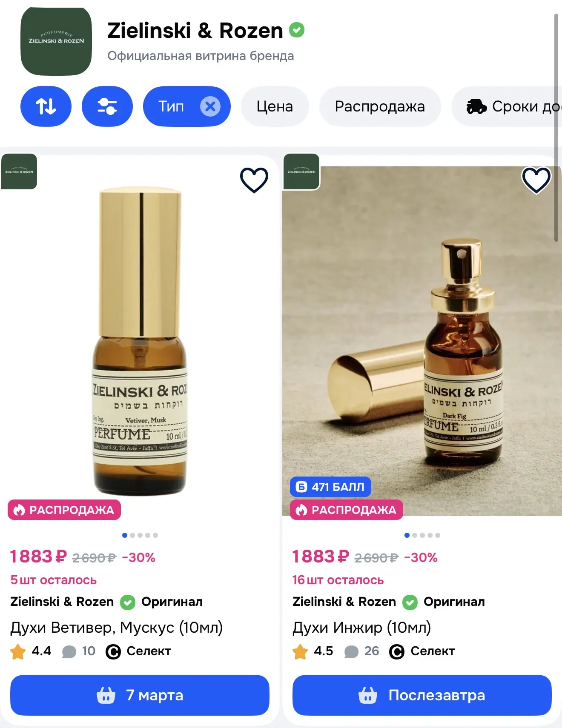Open the filters settings button

tap(107, 106)
